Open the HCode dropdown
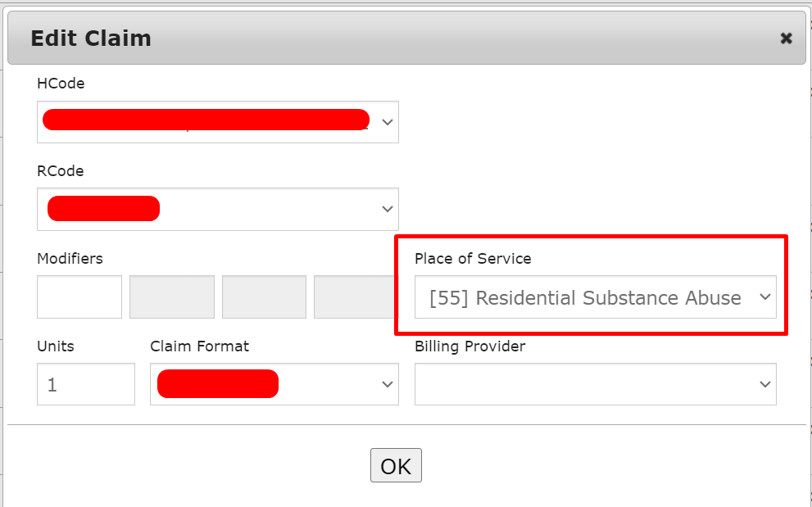Screen dimensions: 812x507 [217, 122]
